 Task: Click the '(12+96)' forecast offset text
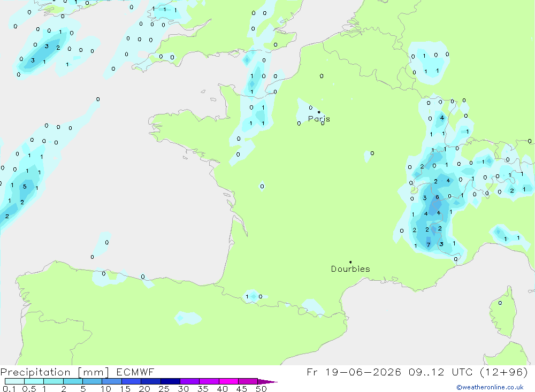[503, 372]
